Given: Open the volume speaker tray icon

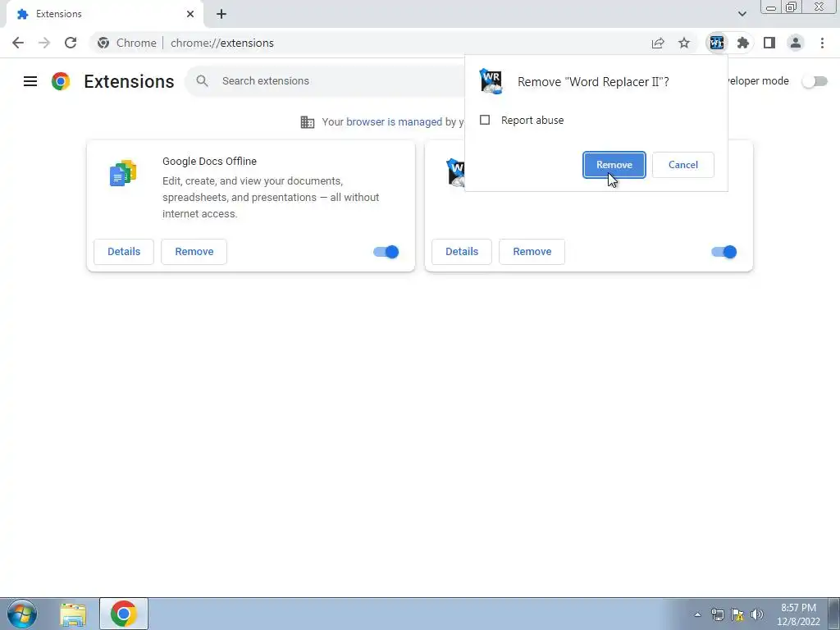Looking at the screenshot, I should 757,614.
